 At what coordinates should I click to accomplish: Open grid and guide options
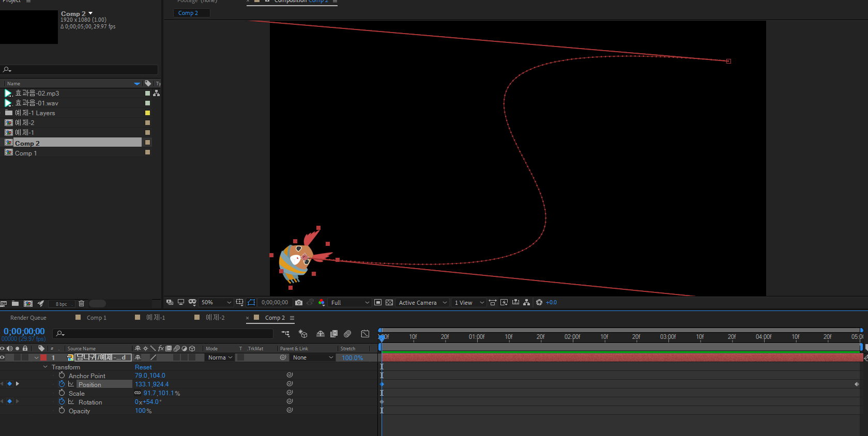coord(239,302)
